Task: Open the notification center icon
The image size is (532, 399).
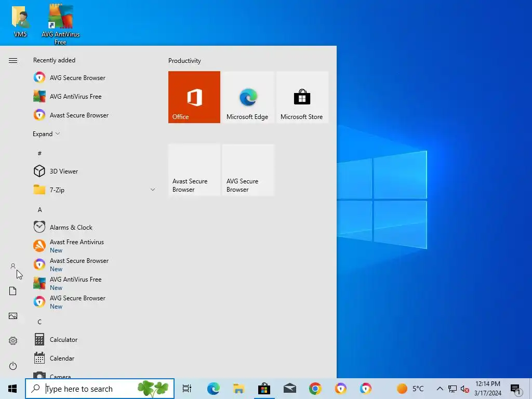Action: (516, 389)
